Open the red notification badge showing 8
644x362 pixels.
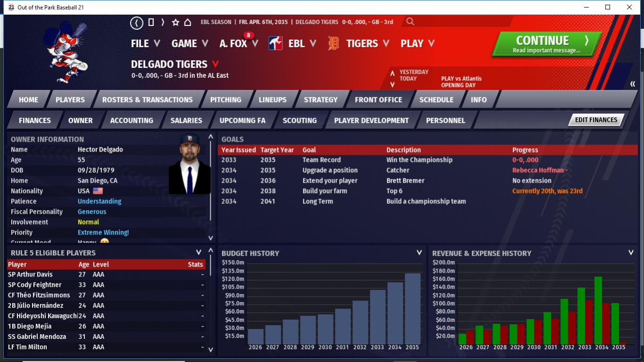pos(248,35)
